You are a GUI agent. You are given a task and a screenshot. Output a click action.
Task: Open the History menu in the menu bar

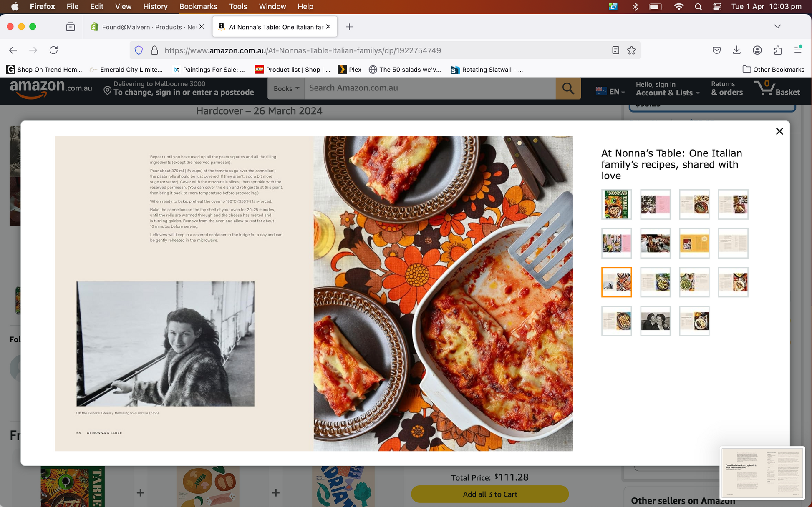click(155, 6)
